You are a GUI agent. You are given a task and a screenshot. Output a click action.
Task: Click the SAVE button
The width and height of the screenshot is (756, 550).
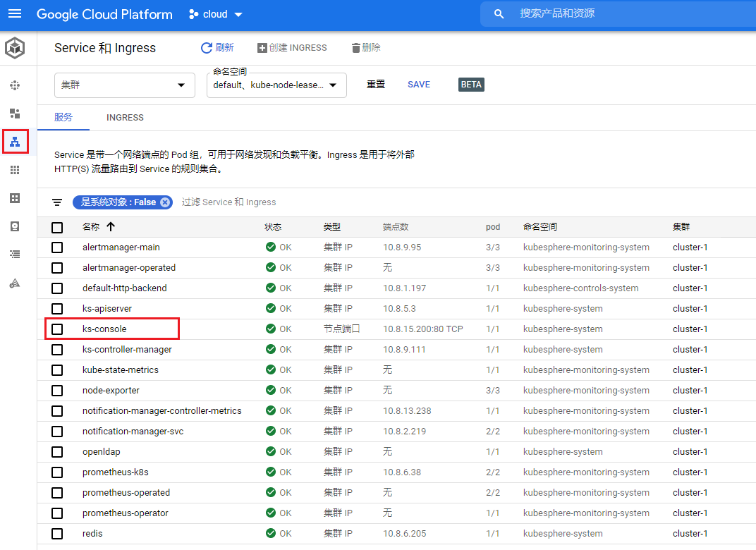[418, 85]
